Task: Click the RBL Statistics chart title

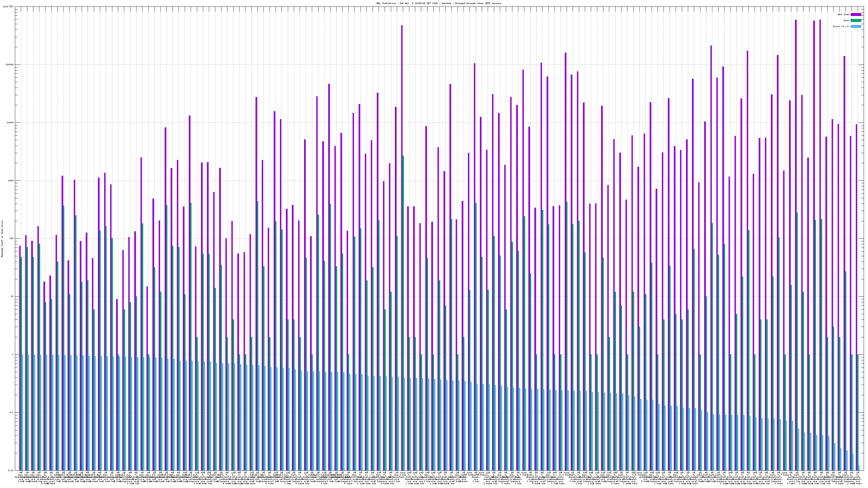Action: coord(439,3)
